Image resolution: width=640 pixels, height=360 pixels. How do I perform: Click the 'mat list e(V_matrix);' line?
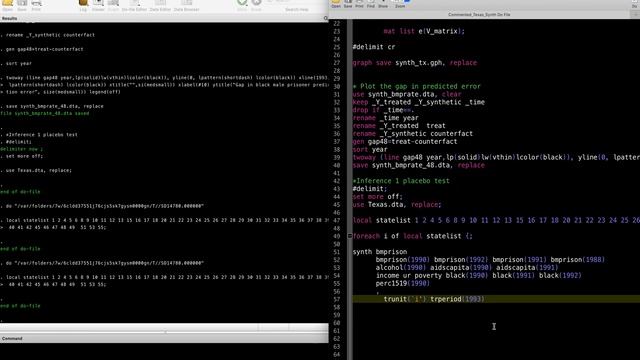pos(424,31)
